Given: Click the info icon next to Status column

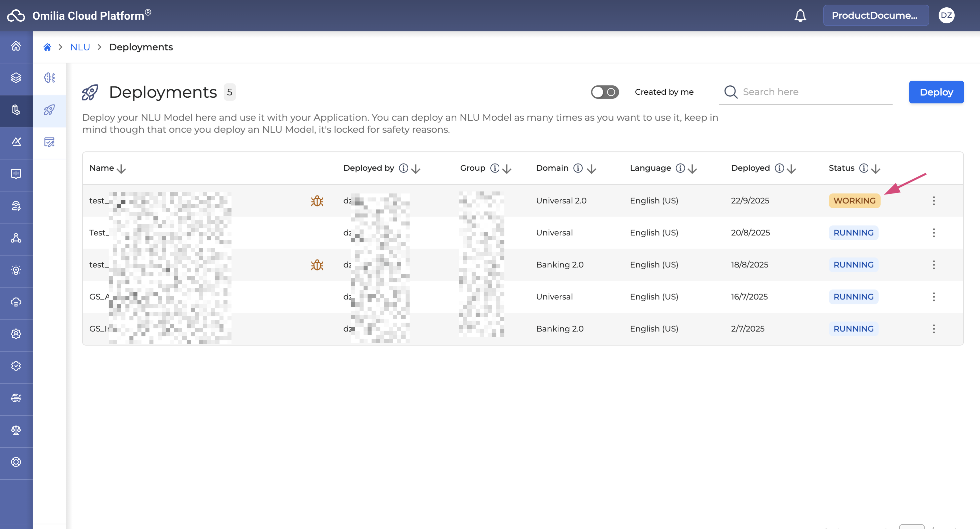Looking at the screenshot, I should point(864,168).
